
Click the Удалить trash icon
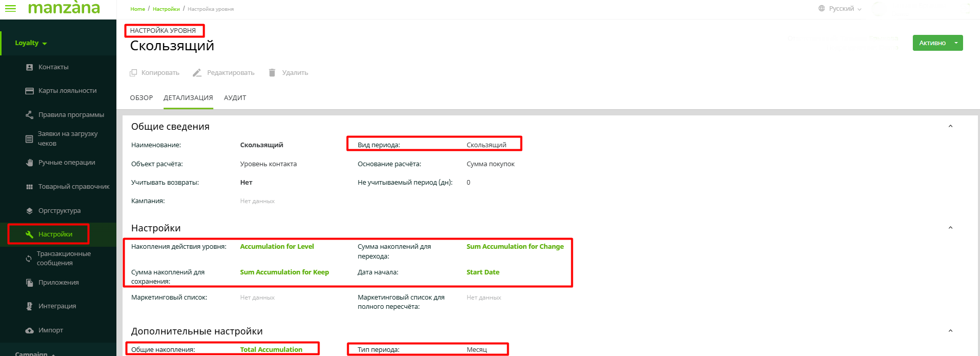272,73
